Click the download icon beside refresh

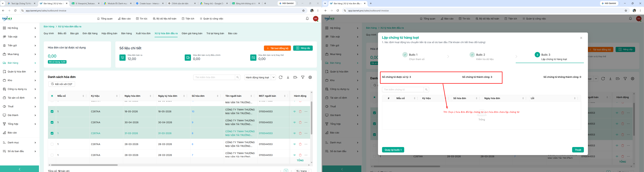288,77
